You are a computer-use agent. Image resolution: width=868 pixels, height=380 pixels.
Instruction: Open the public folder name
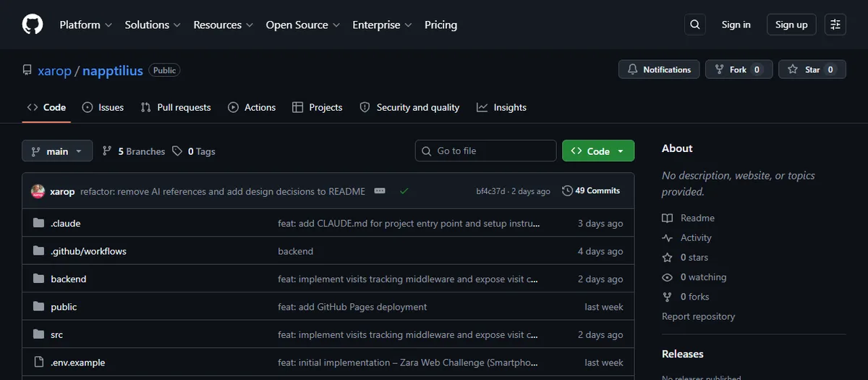click(64, 307)
